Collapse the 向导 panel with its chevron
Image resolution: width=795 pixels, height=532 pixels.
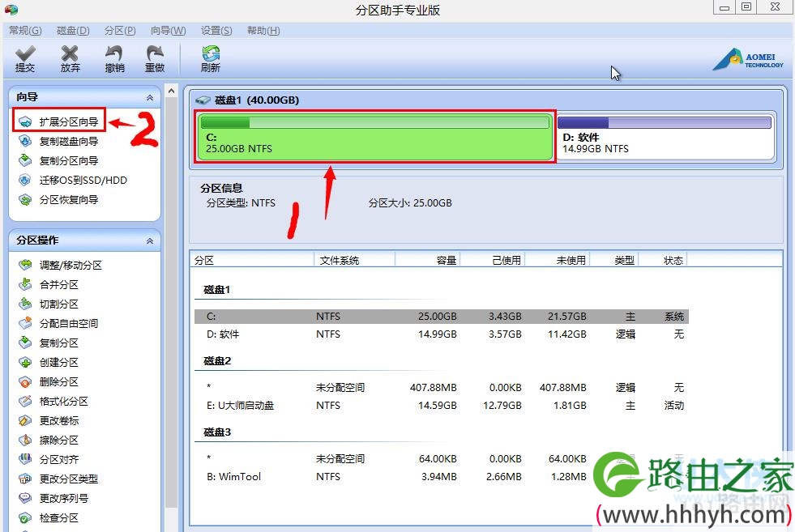[149, 97]
